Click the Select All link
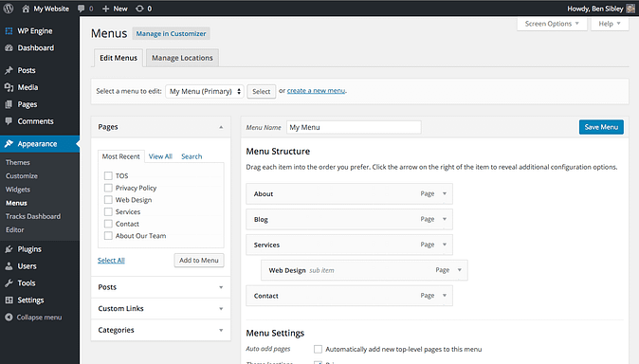The image size is (639, 364). (x=111, y=261)
